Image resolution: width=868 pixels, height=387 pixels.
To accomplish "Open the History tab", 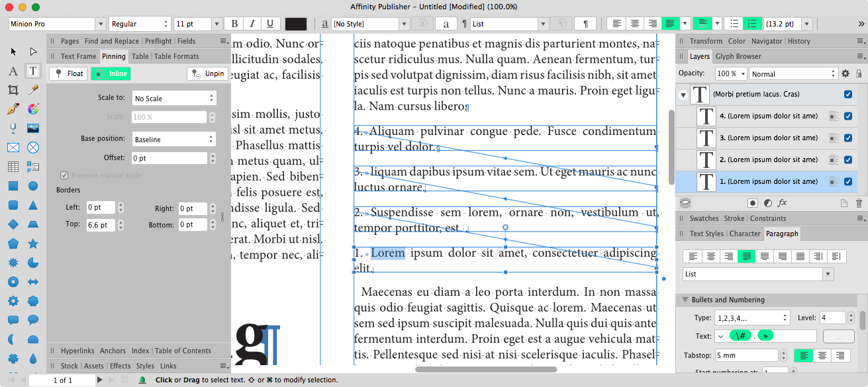I will (799, 41).
